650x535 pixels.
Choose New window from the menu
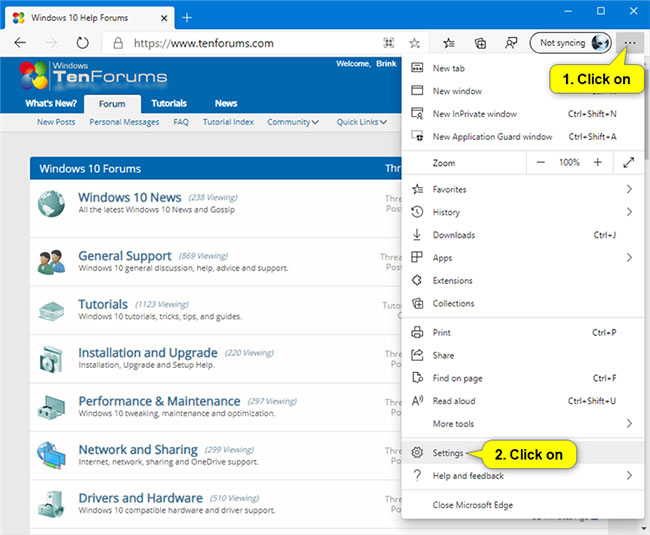[522, 91]
